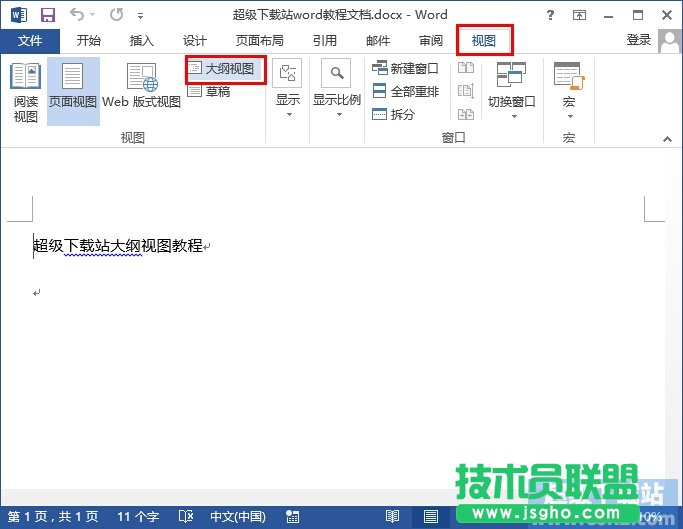Screen dimensions: 683x529
Task: Click in heading text 超级下载站大纲视图教程
Action: tap(118, 245)
